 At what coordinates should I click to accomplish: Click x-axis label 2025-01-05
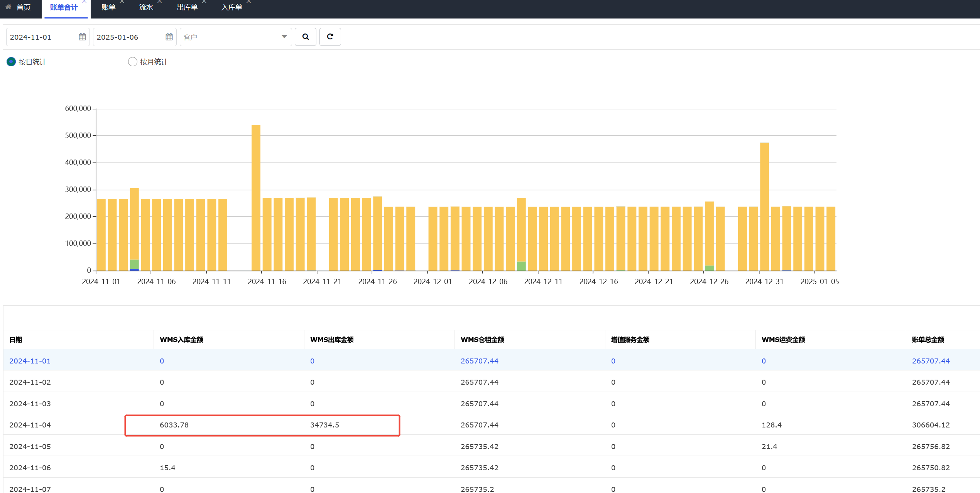[x=819, y=281]
